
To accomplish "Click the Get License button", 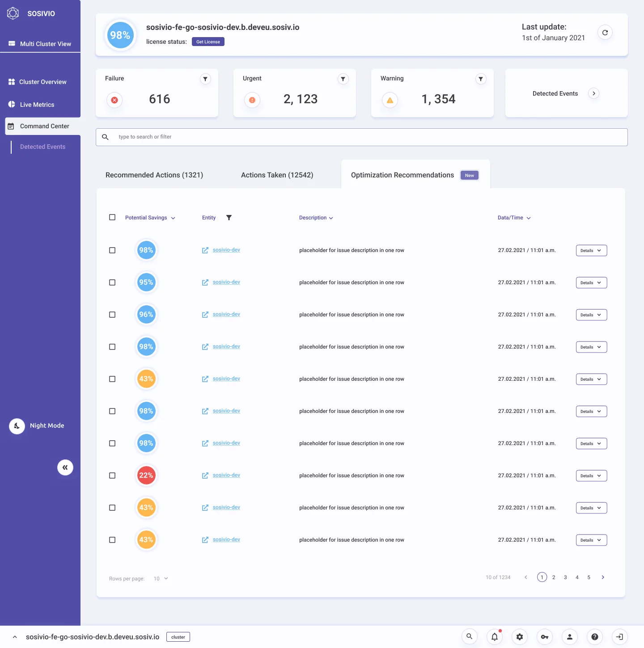I will tap(208, 42).
